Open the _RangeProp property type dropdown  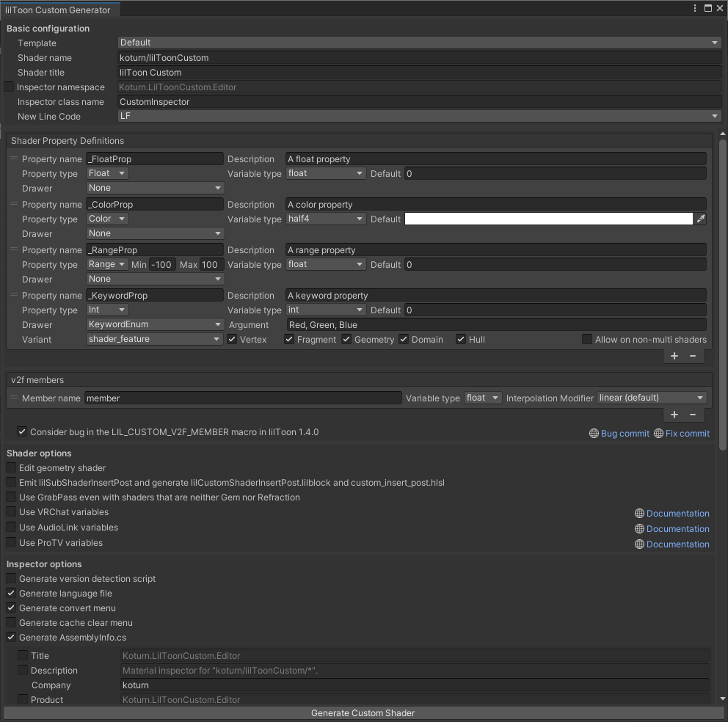click(107, 264)
